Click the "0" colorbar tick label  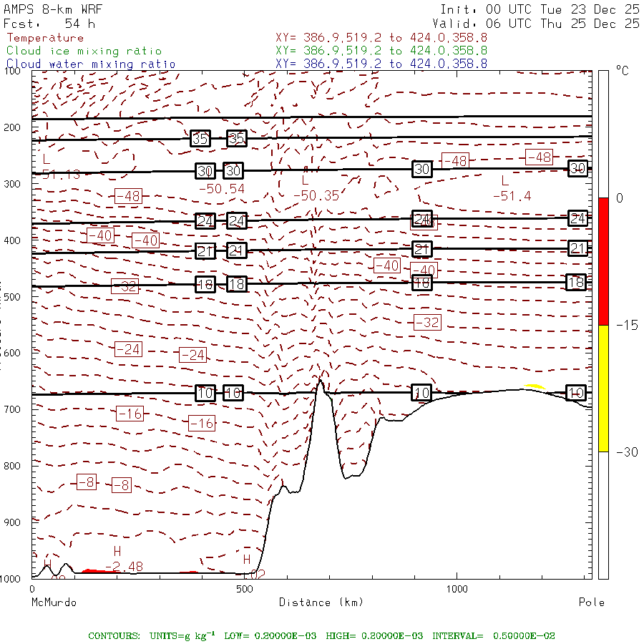coord(620,198)
